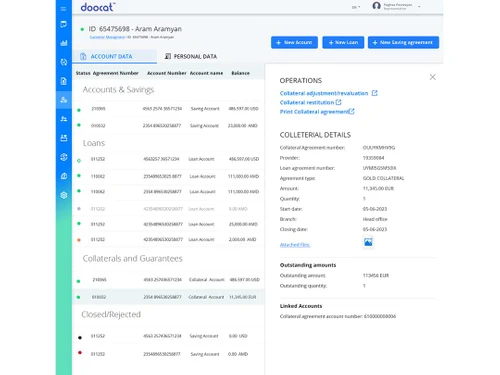Click the customer title ID 65475698 - Aram Aramyan

point(135,29)
